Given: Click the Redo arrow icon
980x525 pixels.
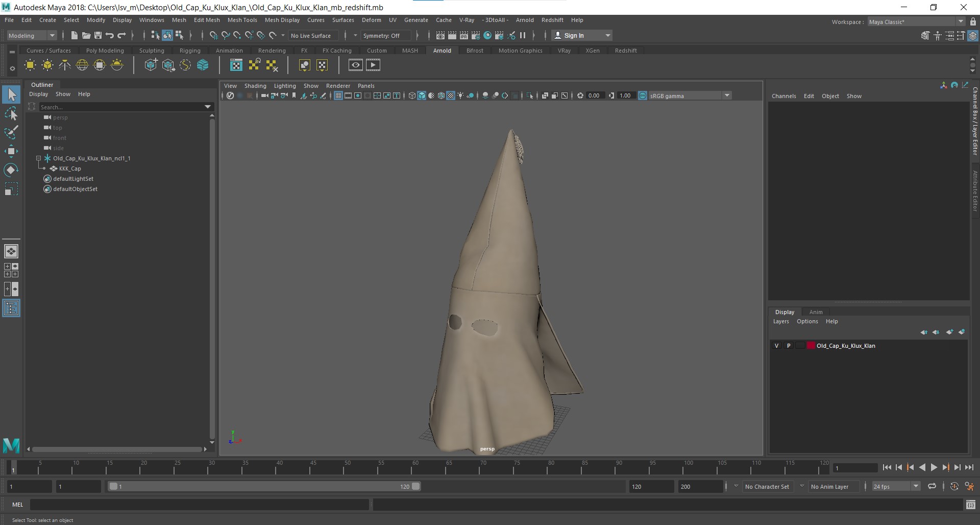Looking at the screenshot, I should pyautogui.click(x=121, y=35).
